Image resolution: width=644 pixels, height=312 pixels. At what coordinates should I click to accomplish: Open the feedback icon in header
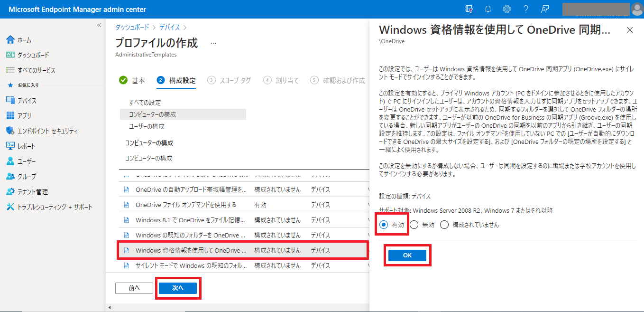click(x=545, y=9)
